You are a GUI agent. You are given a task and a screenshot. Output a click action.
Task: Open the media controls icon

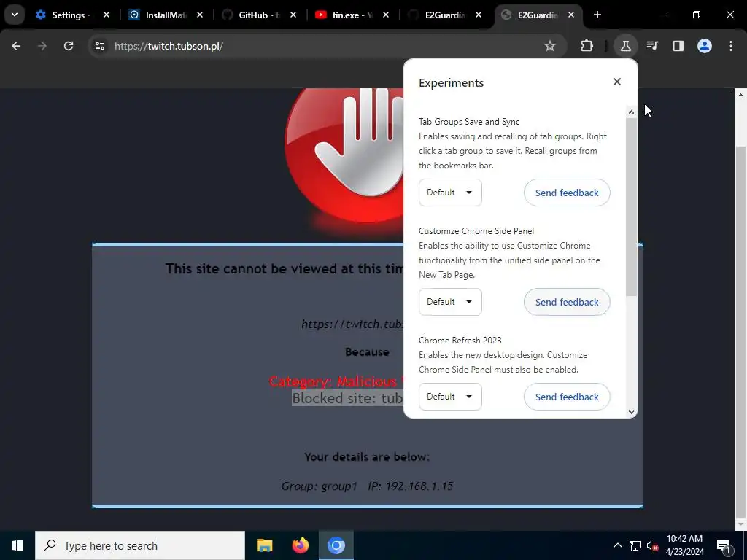pos(652,46)
